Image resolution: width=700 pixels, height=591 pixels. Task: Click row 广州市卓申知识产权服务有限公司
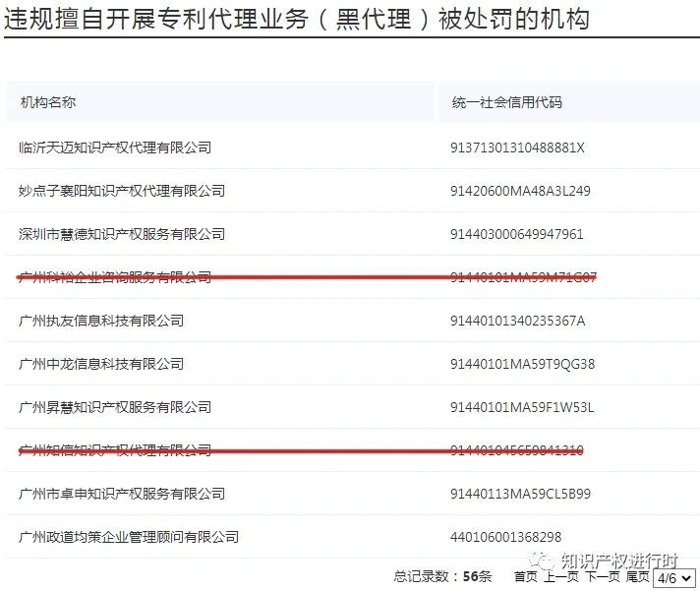352,494
